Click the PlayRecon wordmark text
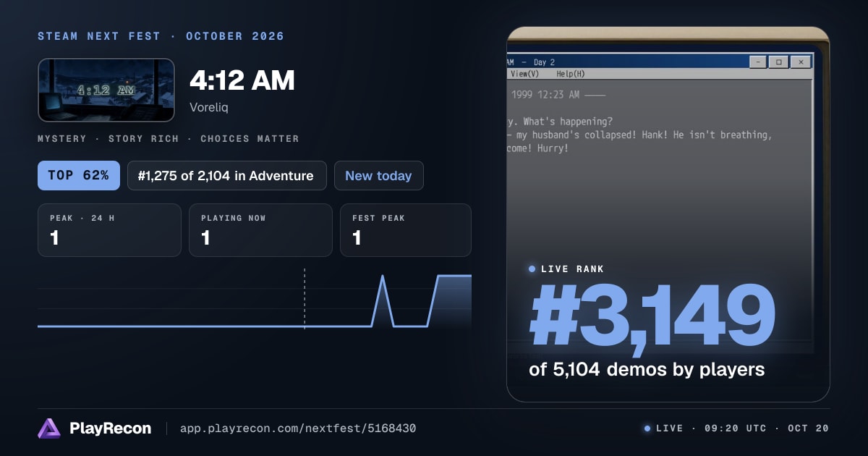868x456 pixels. click(x=111, y=428)
